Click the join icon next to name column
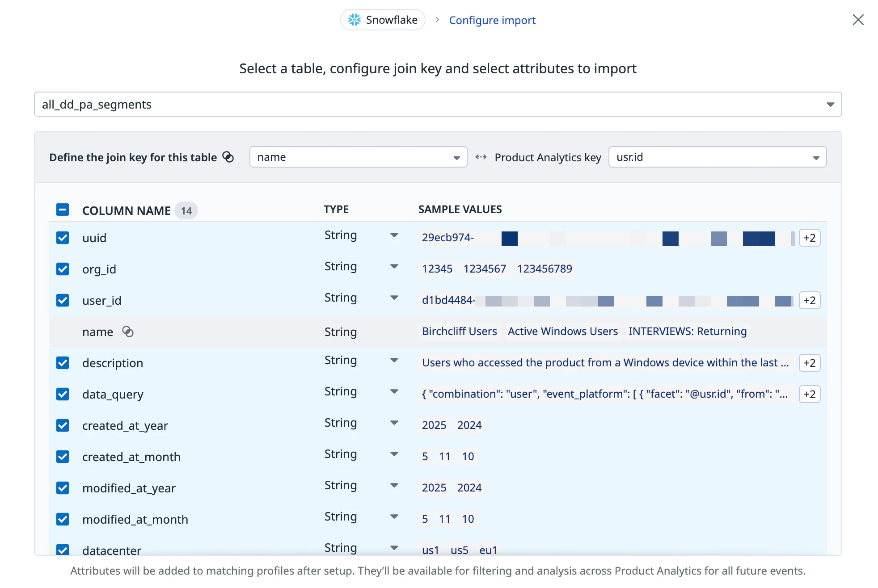This screenshot has width=878, height=588. tap(128, 332)
